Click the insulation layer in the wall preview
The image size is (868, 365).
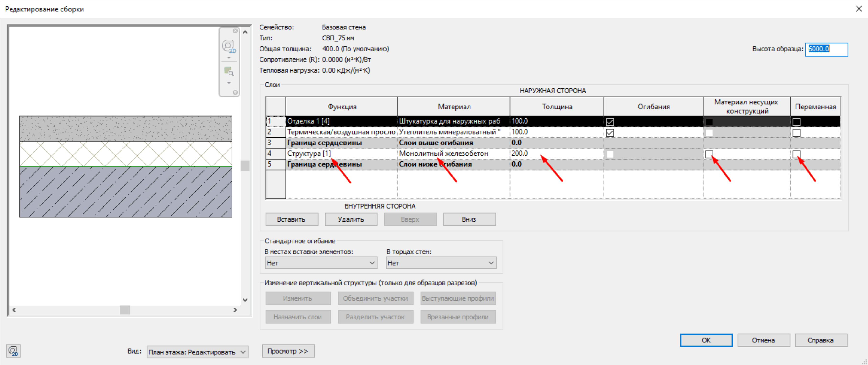click(x=126, y=154)
